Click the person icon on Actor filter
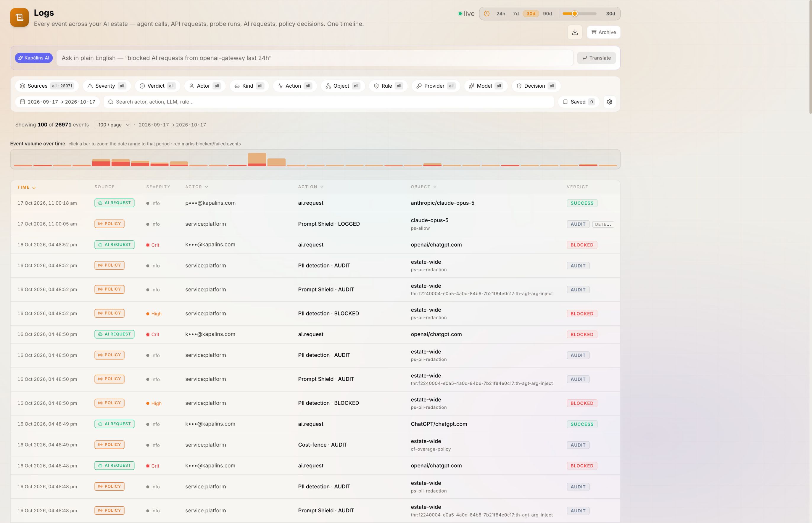Screen dimensions: 812x523 tap(192, 86)
